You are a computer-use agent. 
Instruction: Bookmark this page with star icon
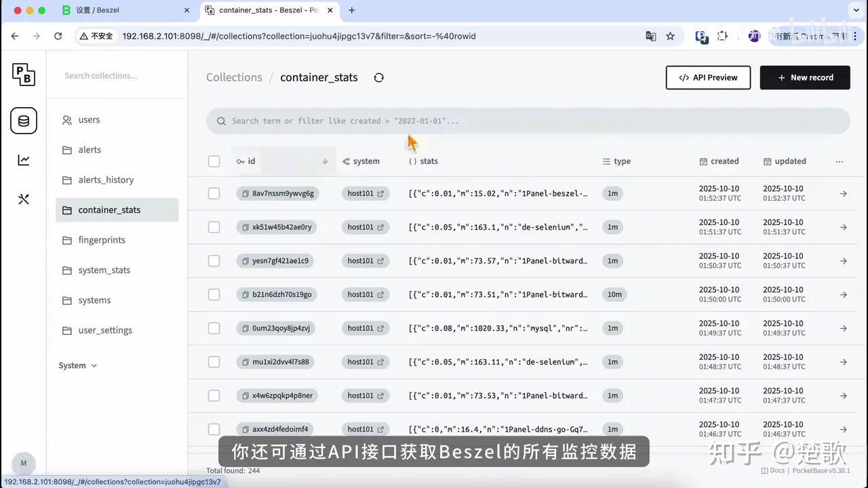670,36
